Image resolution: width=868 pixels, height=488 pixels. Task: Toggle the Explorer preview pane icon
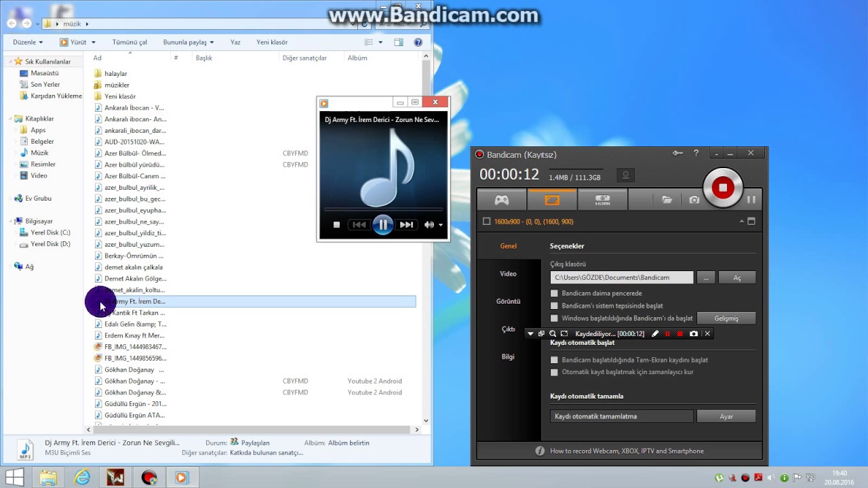(397, 42)
